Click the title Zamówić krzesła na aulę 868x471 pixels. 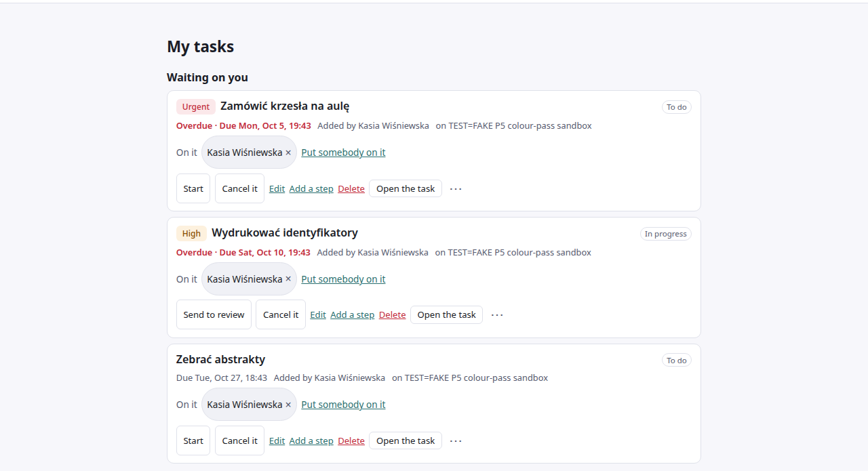click(x=285, y=106)
